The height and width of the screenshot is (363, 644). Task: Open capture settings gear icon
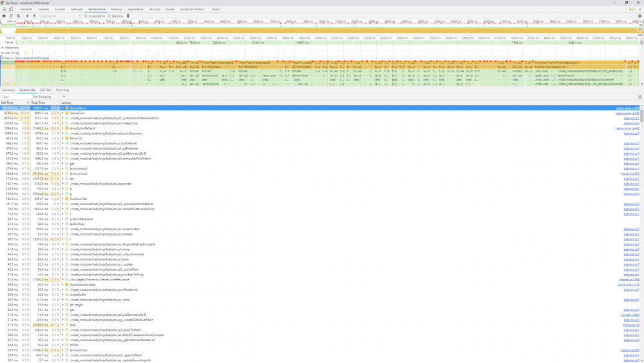[638, 15]
